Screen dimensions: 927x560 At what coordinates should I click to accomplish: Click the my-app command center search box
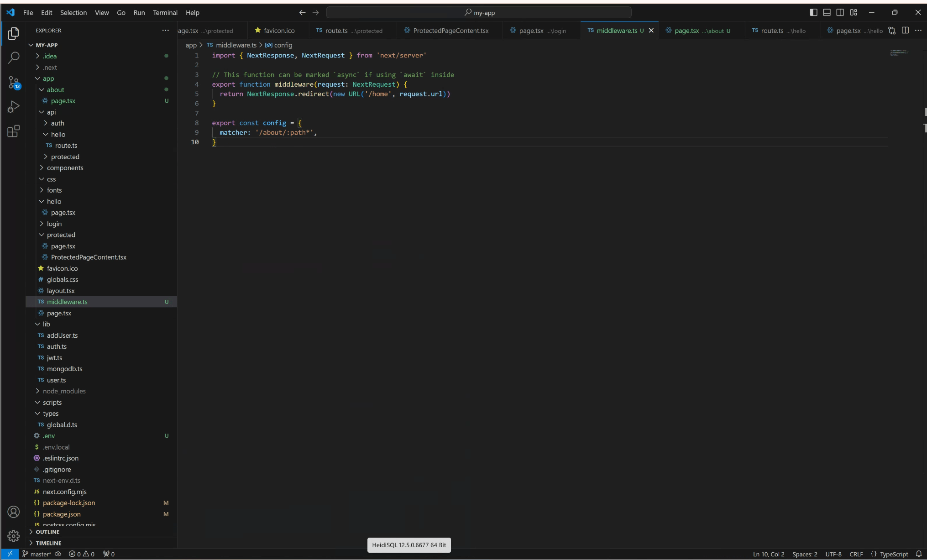[479, 12]
